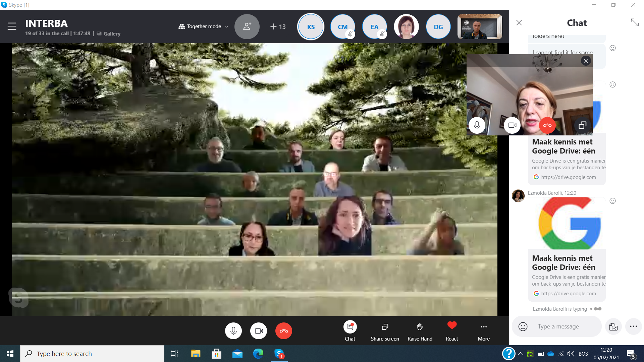Open the drive.google.com link
644x362 pixels.
point(568,293)
